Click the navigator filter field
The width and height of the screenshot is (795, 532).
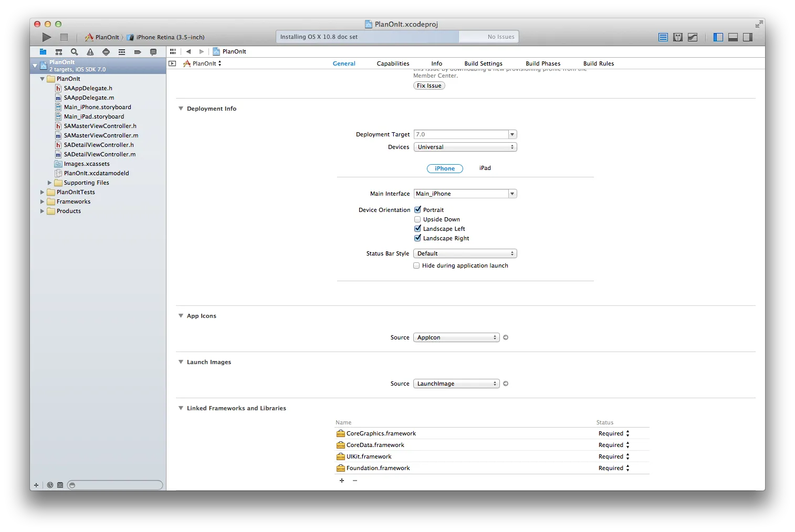pyautogui.click(x=115, y=485)
